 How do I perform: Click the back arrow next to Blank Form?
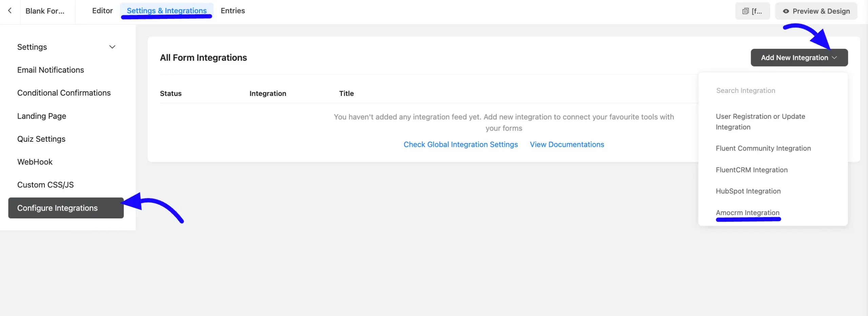pyautogui.click(x=10, y=11)
